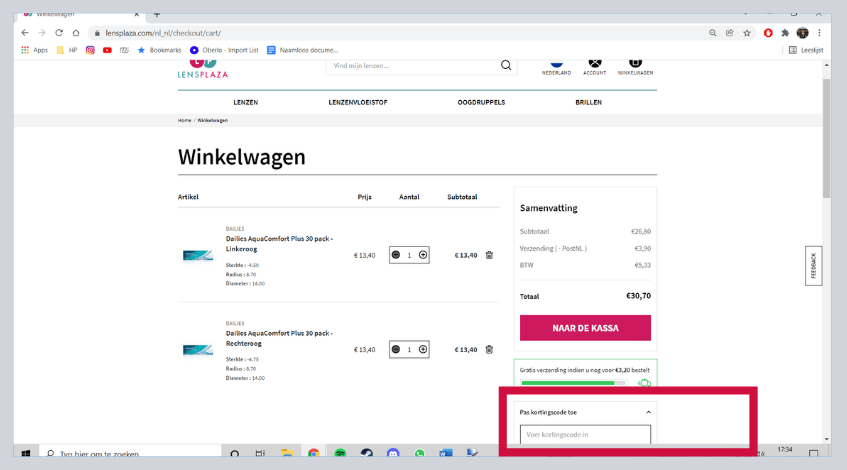This screenshot has width=847, height=470.
Task: Reload the page with the refresh icon
Action: 59,33
